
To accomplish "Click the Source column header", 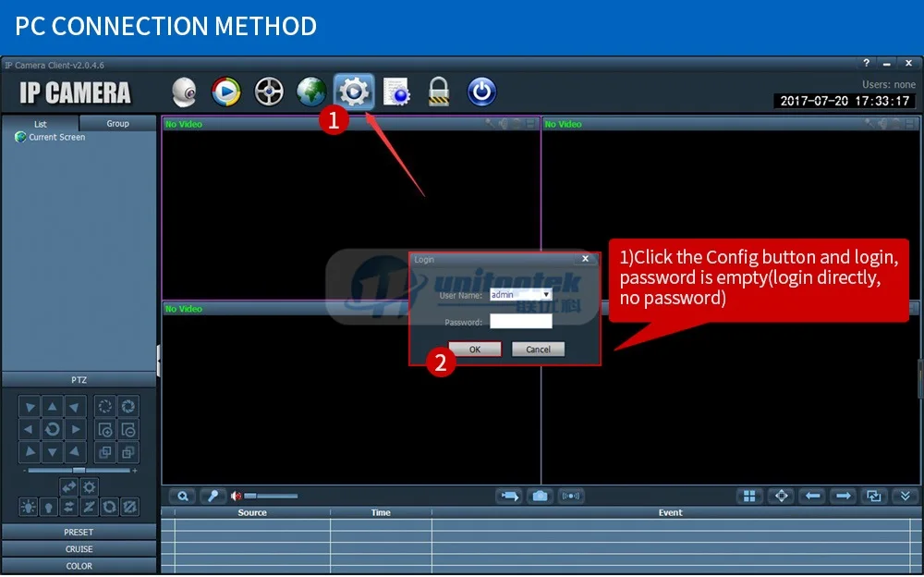I will click(252, 512).
